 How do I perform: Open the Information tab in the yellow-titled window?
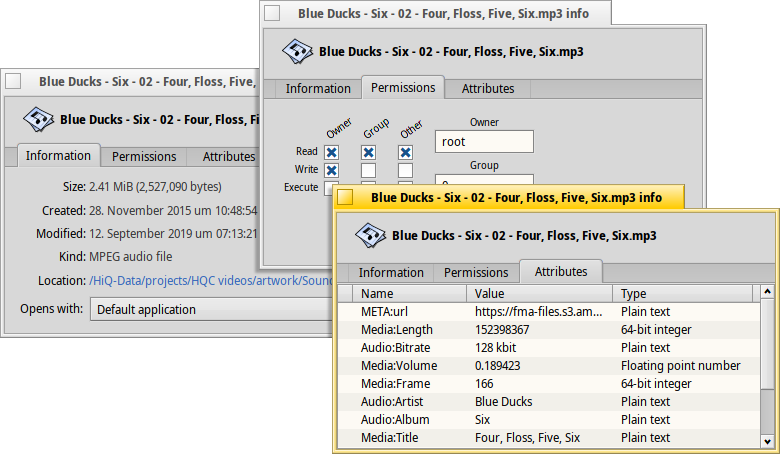point(391,272)
